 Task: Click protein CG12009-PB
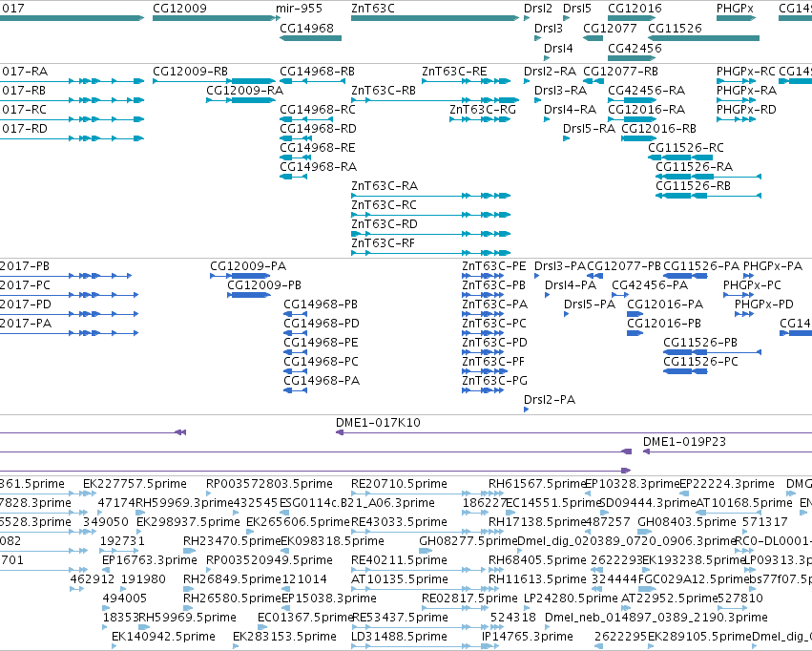pos(264,285)
